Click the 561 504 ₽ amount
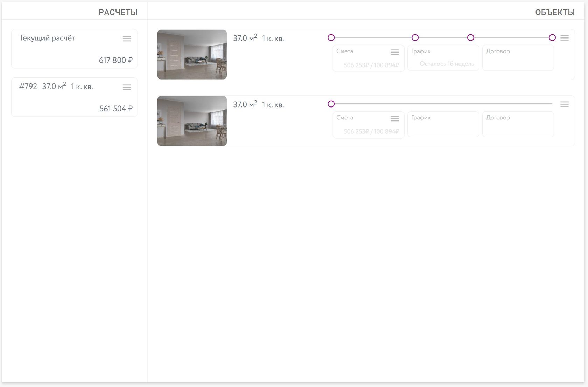Viewport: 588px width, 387px height. tap(116, 109)
